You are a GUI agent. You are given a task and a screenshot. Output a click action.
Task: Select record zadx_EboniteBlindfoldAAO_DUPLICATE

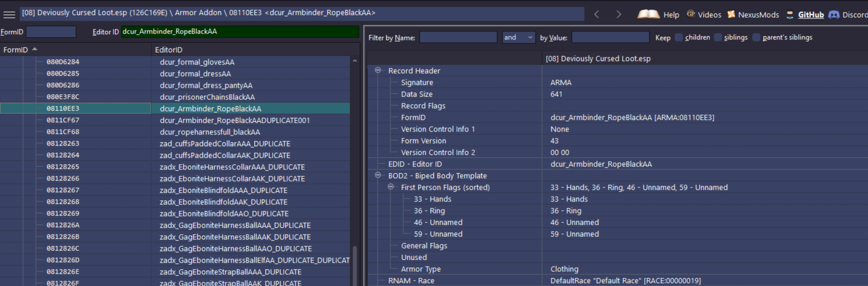point(224,214)
